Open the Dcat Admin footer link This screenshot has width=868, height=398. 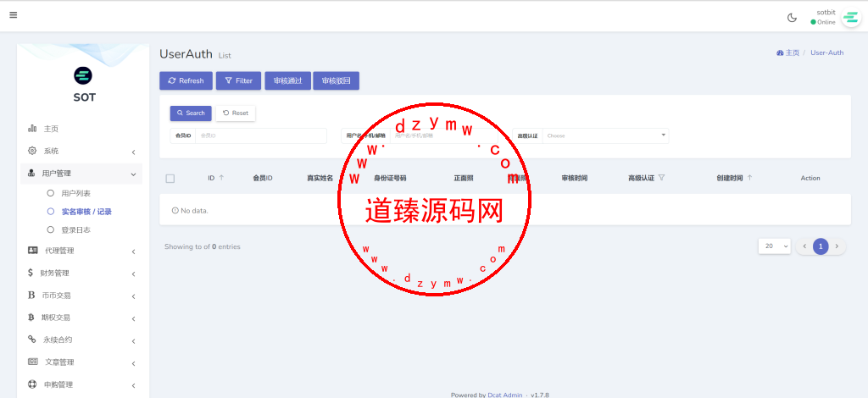504,395
